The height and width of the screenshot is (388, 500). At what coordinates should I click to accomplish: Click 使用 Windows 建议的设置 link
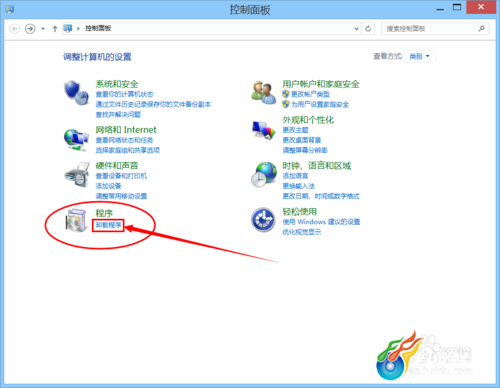point(321,222)
